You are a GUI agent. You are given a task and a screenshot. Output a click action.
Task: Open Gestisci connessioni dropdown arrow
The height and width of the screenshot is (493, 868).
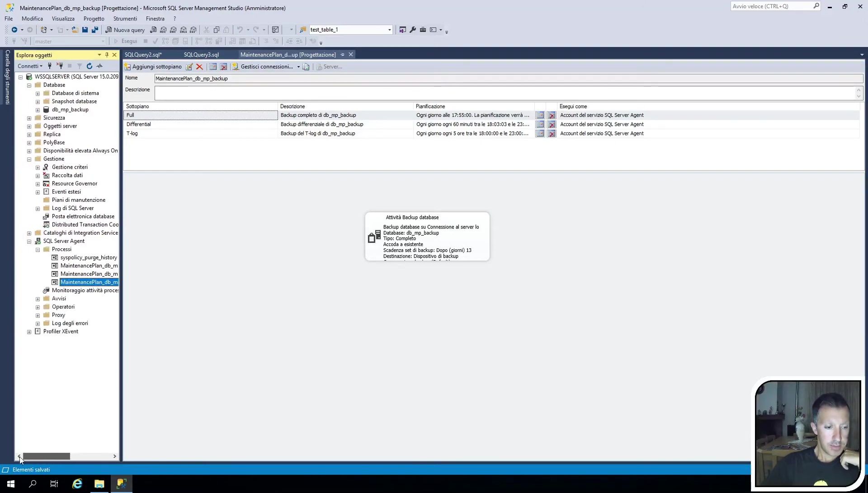coord(298,67)
